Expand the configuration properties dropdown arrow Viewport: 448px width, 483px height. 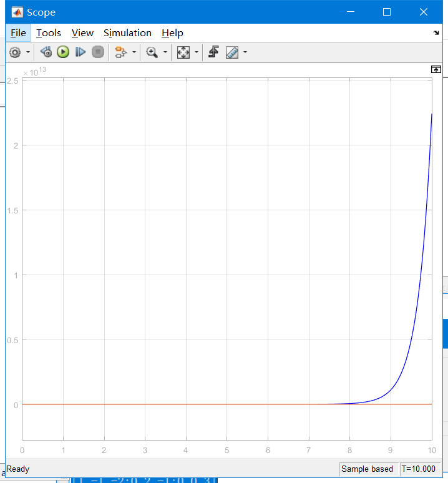coord(28,52)
